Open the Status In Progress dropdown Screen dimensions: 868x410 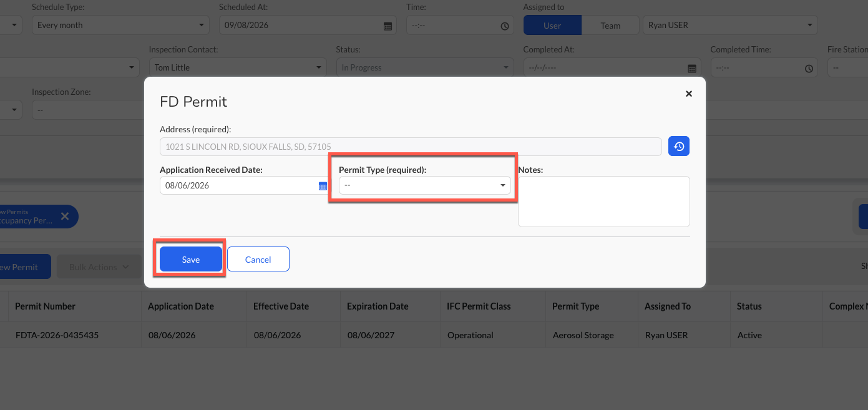425,67
